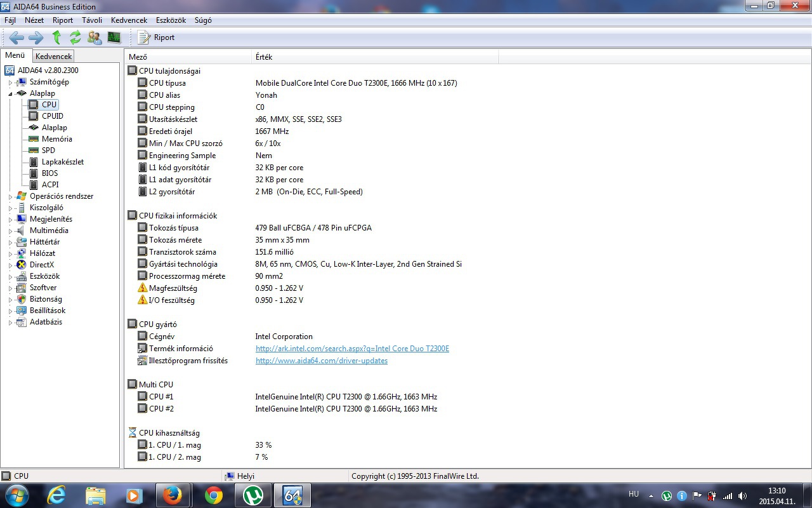
Task: Open Google Chrome from the taskbar
Action: coord(214,495)
